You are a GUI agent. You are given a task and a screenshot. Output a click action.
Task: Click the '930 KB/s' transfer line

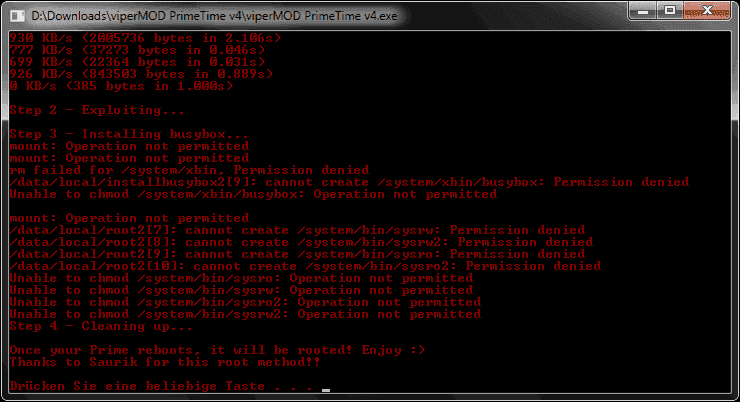point(145,38)
